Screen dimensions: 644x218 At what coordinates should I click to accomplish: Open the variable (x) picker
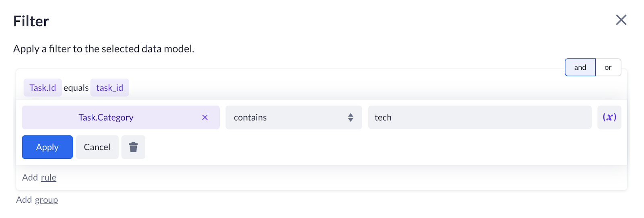(609, 117)
